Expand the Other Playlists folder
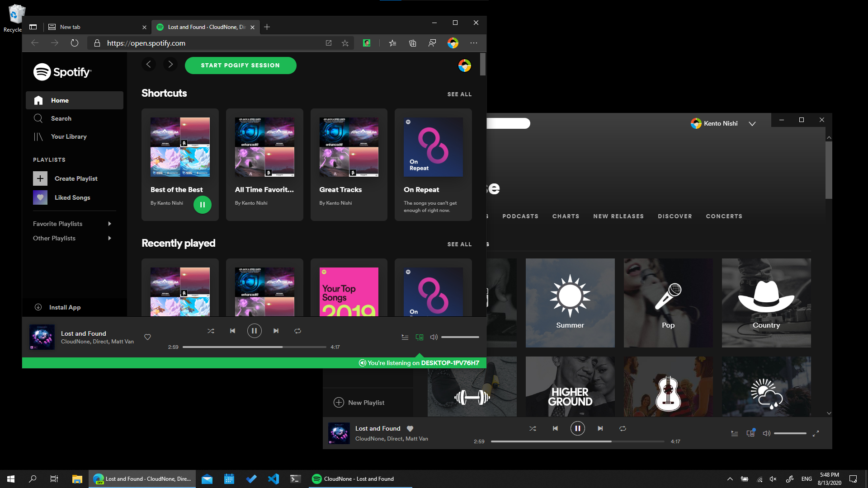The width and height of the screenshot is (868, 488). click(72, 238)
